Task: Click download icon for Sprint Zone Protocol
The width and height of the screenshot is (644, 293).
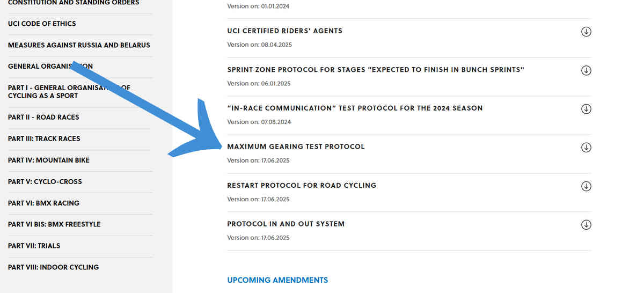Action: (x=586, y=70)
